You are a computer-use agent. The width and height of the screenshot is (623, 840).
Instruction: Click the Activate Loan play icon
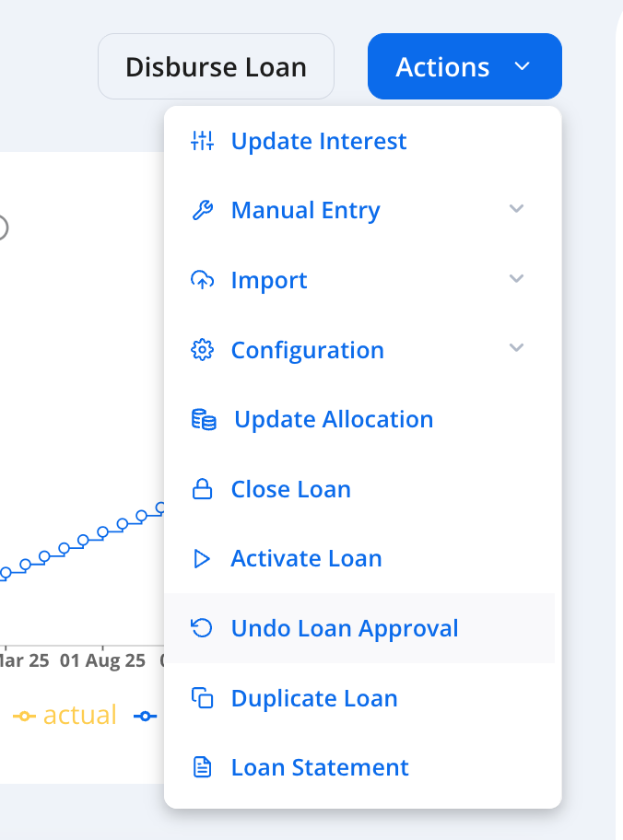(202, 559)
